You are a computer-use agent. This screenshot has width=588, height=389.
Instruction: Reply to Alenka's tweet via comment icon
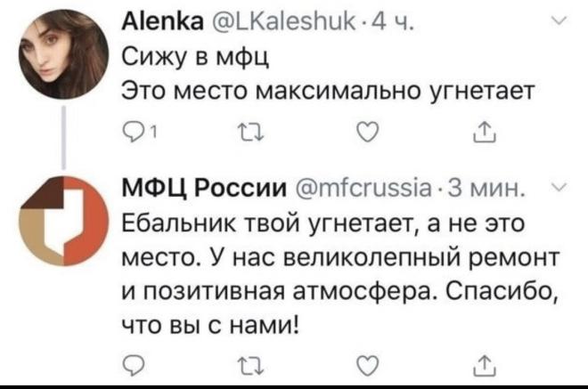[133, 133]
